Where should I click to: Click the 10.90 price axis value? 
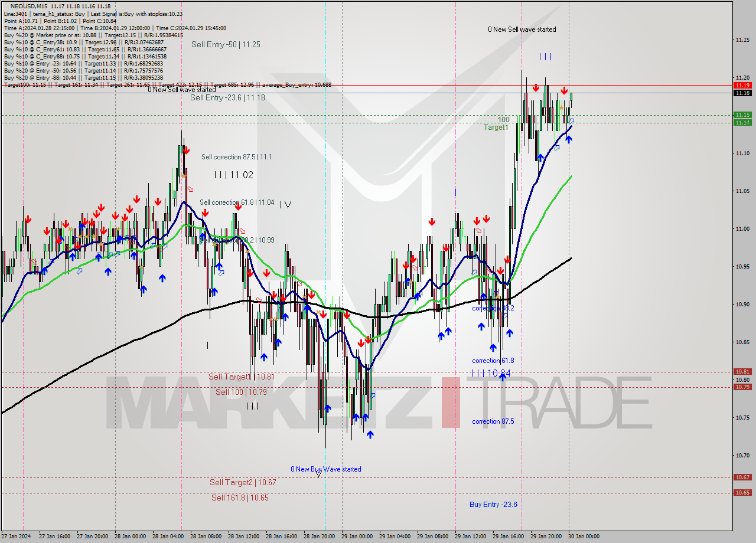click(x=742, y=305)
